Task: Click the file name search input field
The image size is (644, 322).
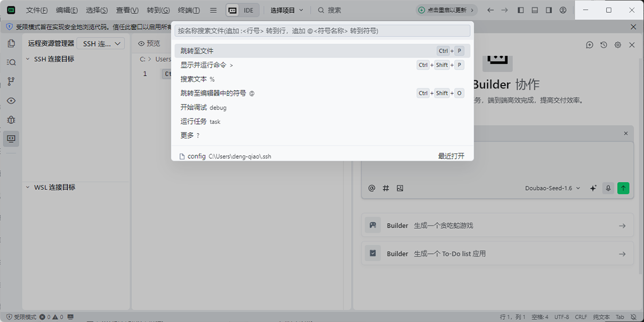Action: pyautogui.click(x=322, y=31)
